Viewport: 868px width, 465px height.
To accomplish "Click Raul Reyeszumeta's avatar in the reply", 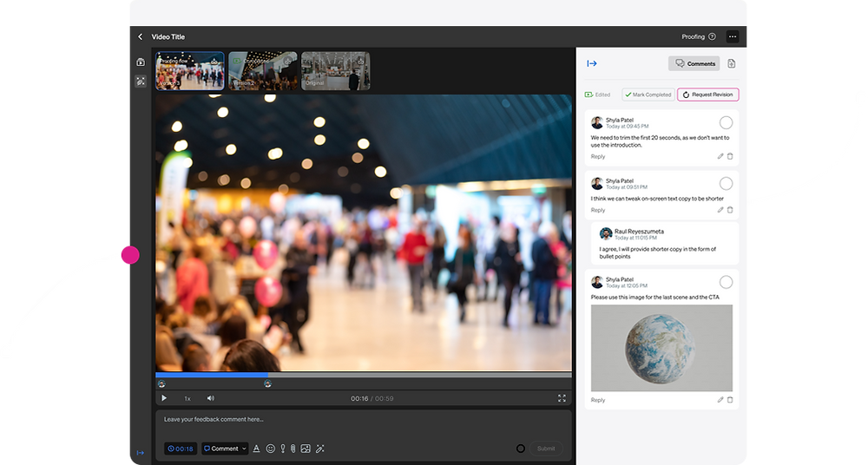I will click(606, 234).
